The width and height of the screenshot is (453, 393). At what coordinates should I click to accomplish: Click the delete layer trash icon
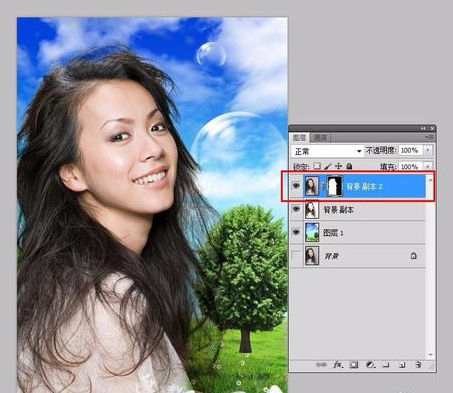point(419,365)
